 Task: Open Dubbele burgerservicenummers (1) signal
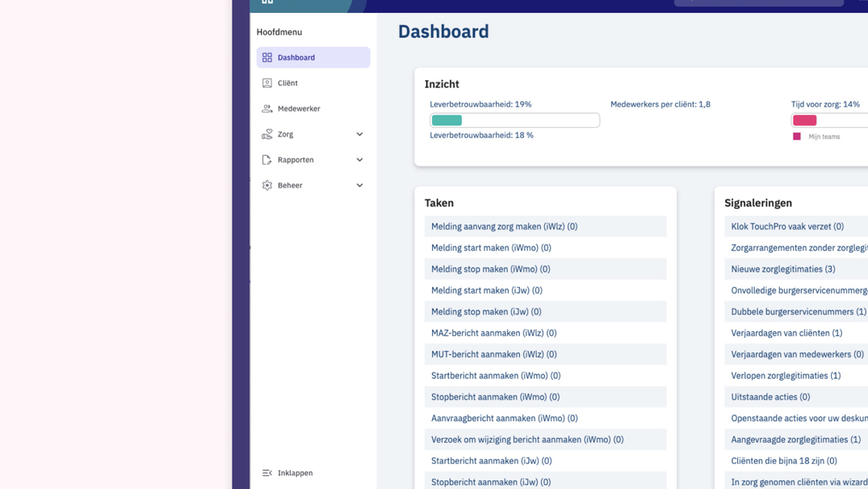tap(796, 311)
